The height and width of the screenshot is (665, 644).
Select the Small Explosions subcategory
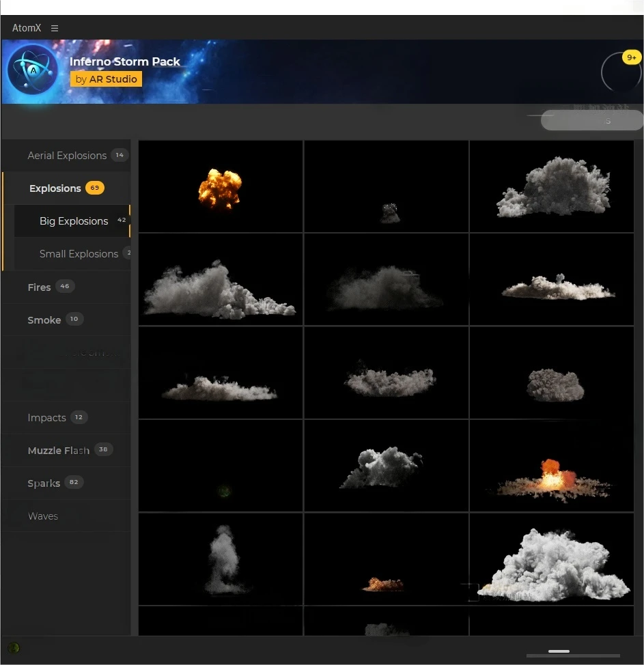pyautogui.click(x=79, y=254)
